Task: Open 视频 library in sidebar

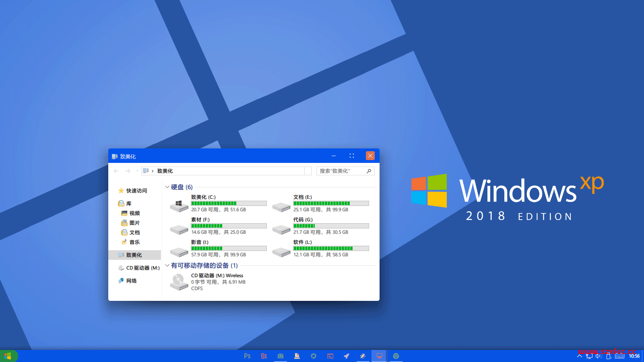Action: tap(134, 213)
